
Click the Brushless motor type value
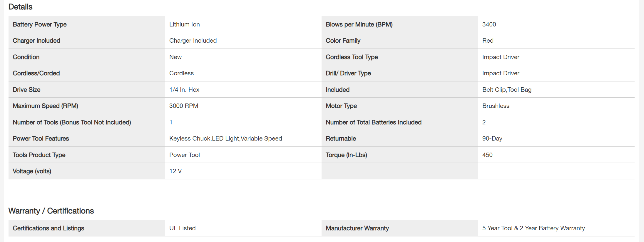[496, 106]
